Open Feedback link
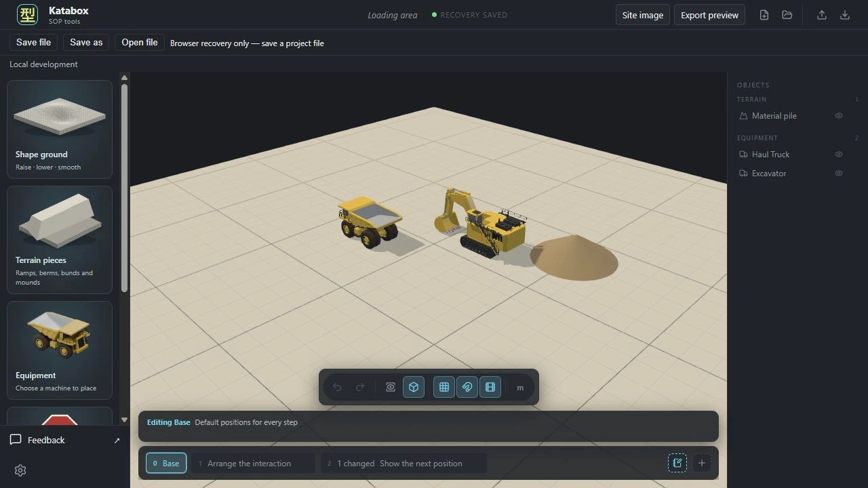The width and height of the screenshot is (868, 488). click(46, 440)
